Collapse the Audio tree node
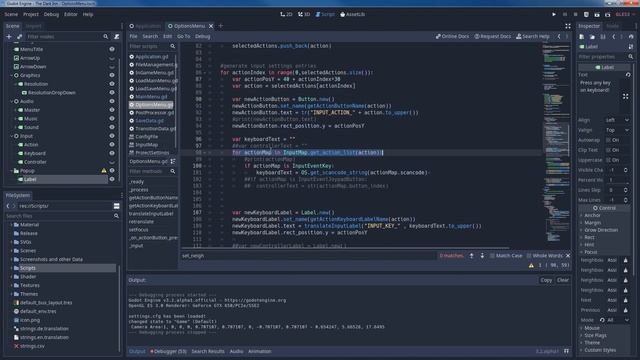 tap(11, 101)
